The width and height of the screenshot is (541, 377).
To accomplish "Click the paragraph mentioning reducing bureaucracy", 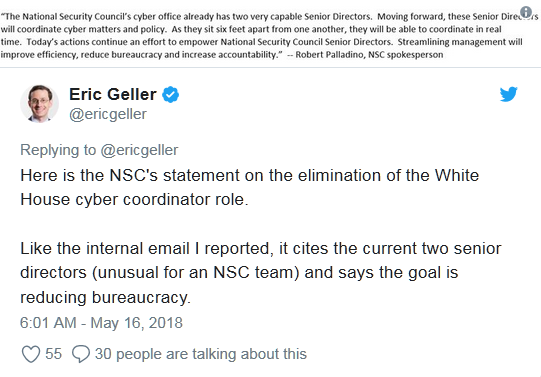I will [261, 272].
